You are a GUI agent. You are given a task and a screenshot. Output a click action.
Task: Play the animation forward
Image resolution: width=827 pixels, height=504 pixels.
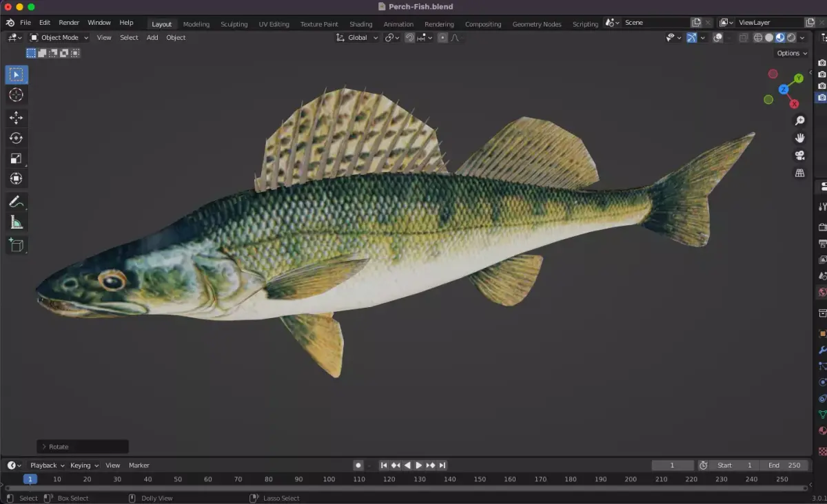(418, 465)
